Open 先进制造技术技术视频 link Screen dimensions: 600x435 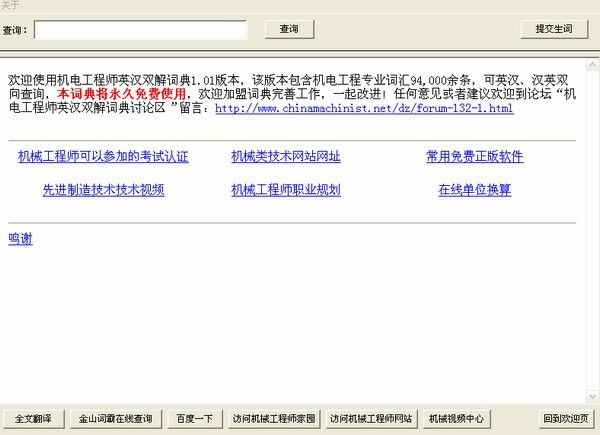coord(103,190)
